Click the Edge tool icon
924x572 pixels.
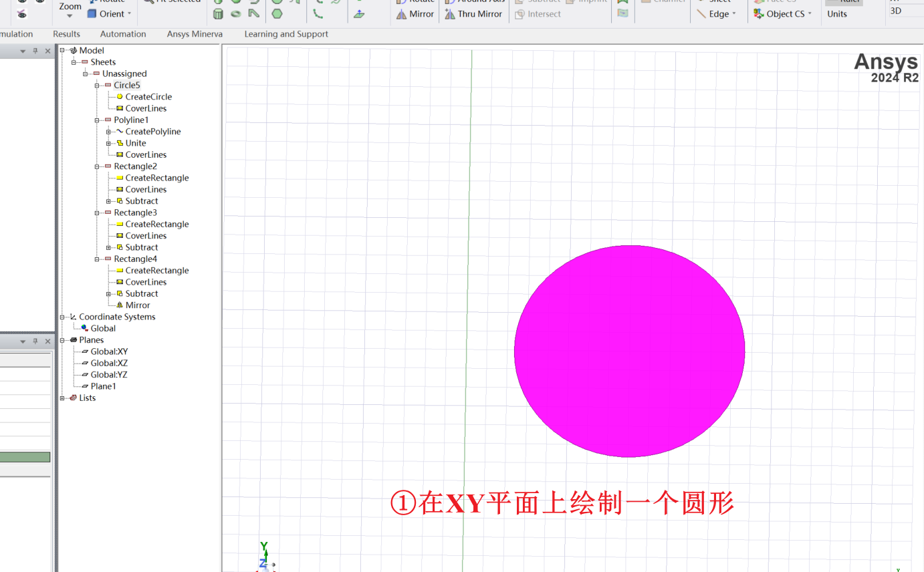click(x=701, y=14)
